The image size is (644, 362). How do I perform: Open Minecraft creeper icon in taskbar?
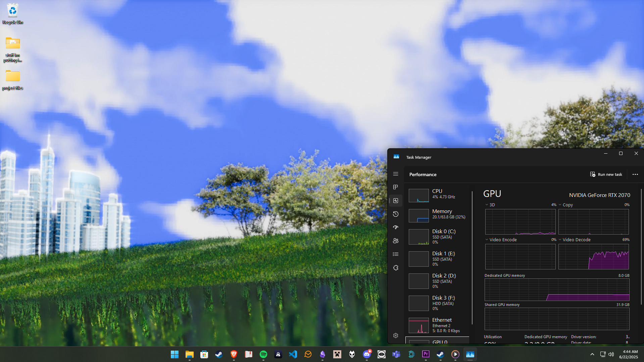click(x=337, y=354)
